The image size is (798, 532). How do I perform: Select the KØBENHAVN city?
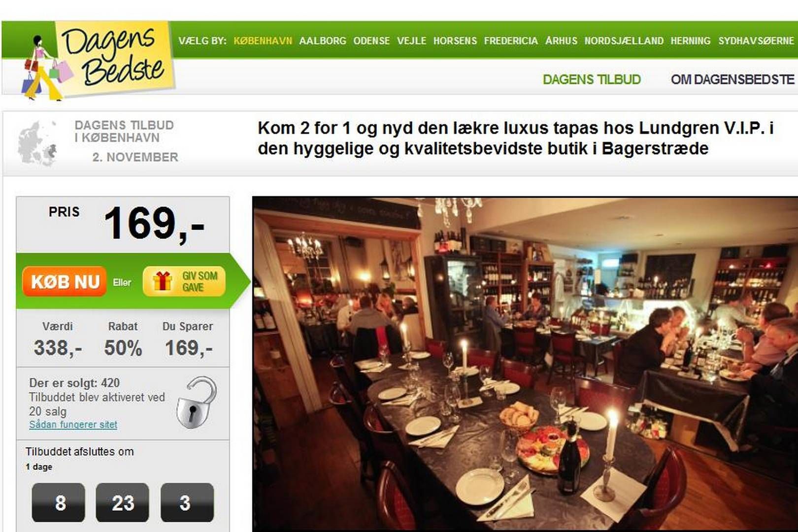[263, 41]
